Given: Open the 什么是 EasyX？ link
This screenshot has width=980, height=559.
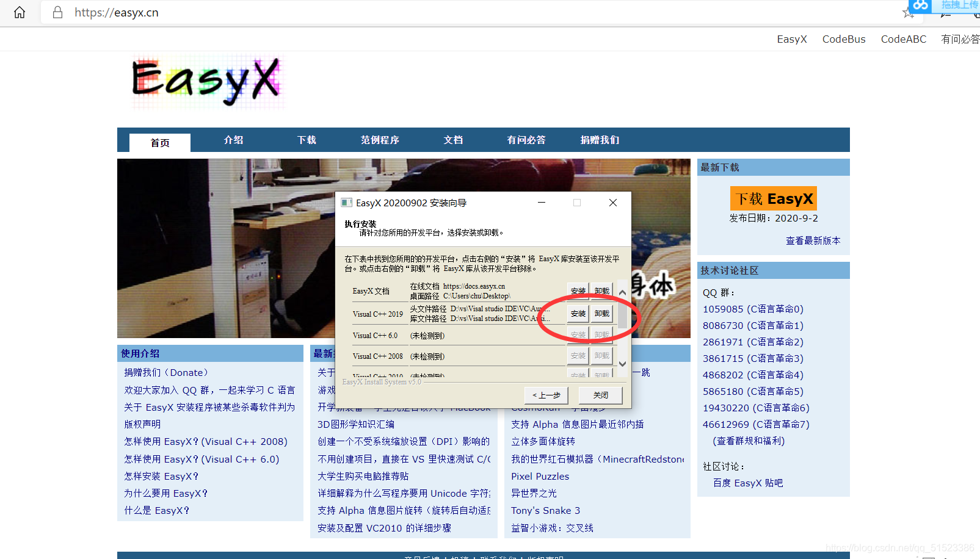Looking at the screenshot, I should (156, 510).
